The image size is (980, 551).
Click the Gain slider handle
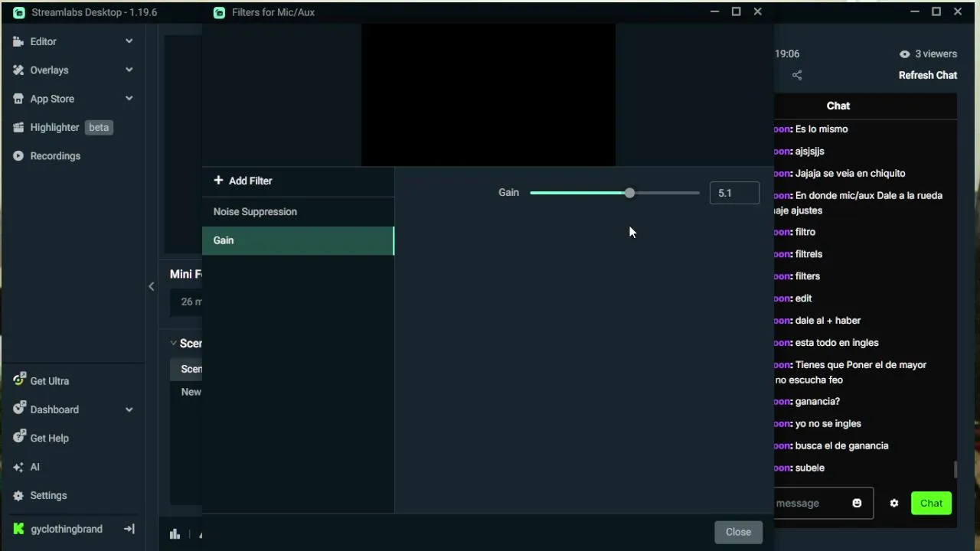(x=629, y=193)
